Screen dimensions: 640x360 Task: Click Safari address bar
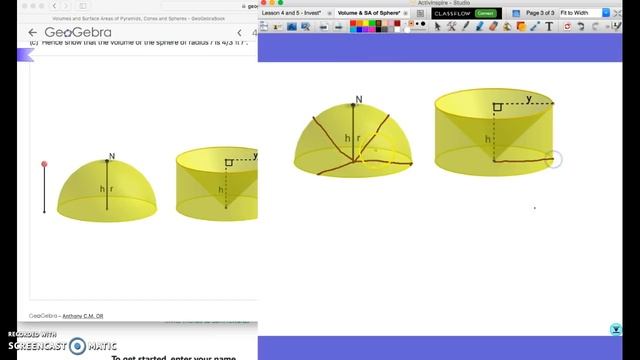(x=209, y=6)
